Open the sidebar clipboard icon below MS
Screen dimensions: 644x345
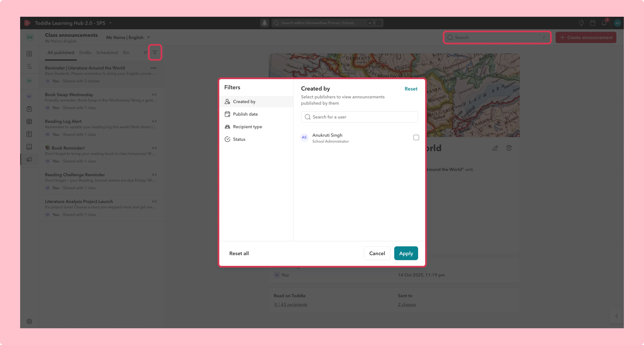(x=29, y=109)
